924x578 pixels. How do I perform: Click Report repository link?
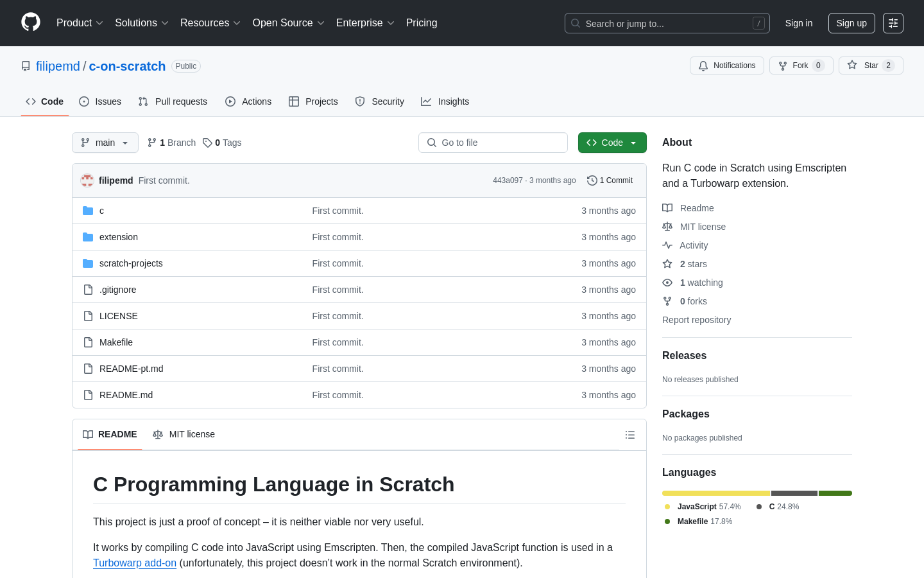pos(696,320)
